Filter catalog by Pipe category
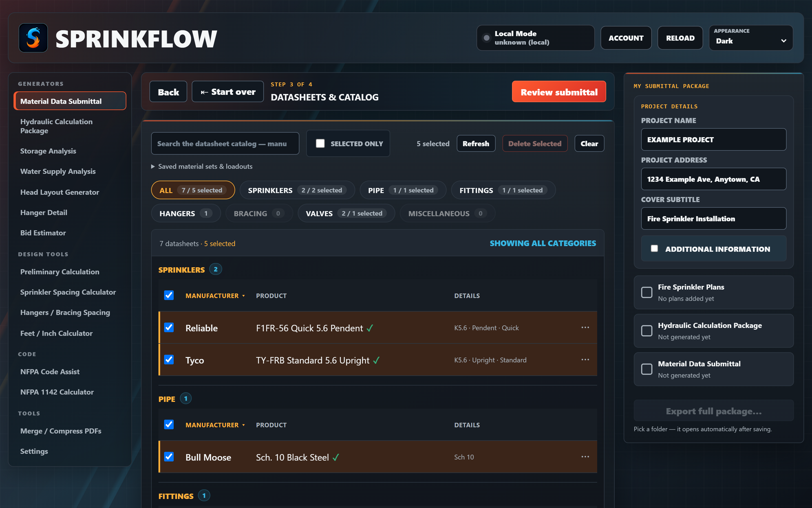This screenshot has height=508, width=812. click(x=403, y=190)
